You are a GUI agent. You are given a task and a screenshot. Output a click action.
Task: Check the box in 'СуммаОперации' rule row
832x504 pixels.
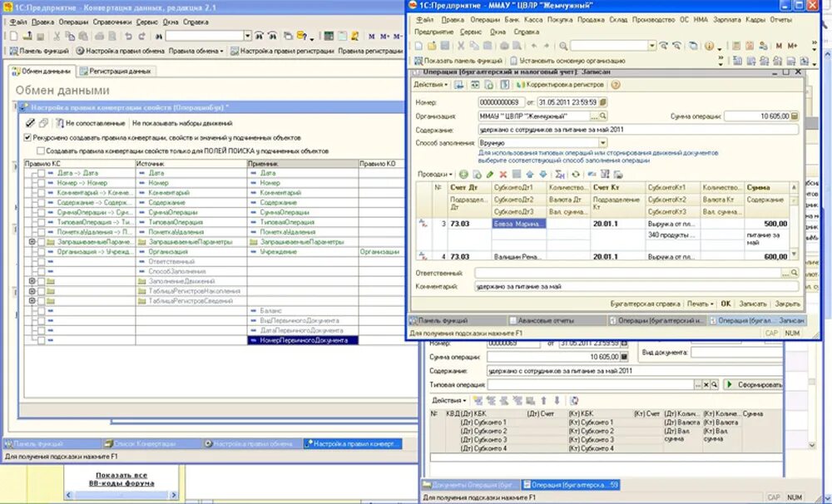click(41, 212)
